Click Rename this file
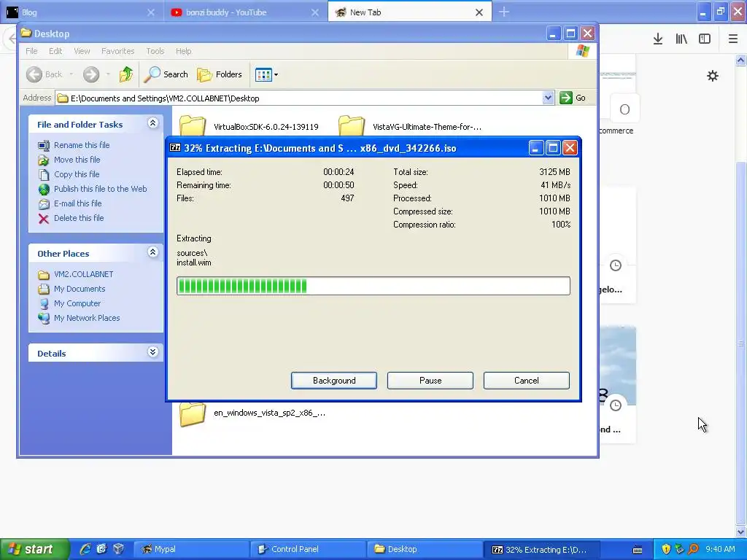Screen dimensions: 747x560 pos(82,145)
